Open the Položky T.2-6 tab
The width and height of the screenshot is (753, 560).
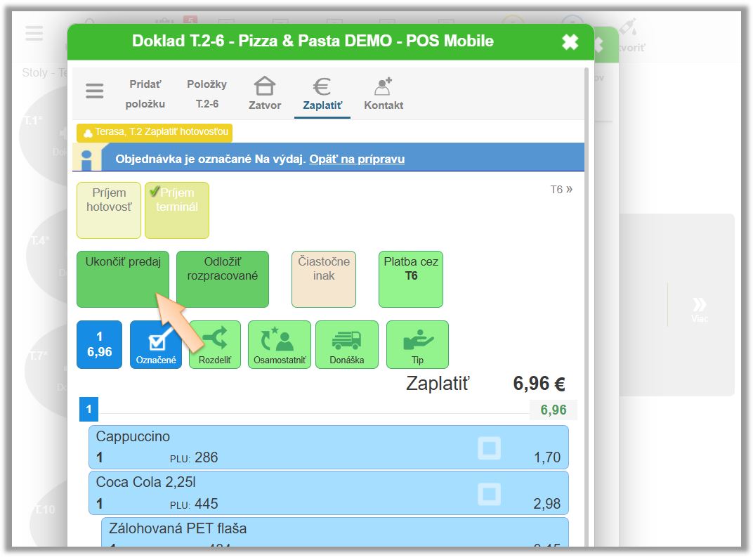(x=207, y=93)
